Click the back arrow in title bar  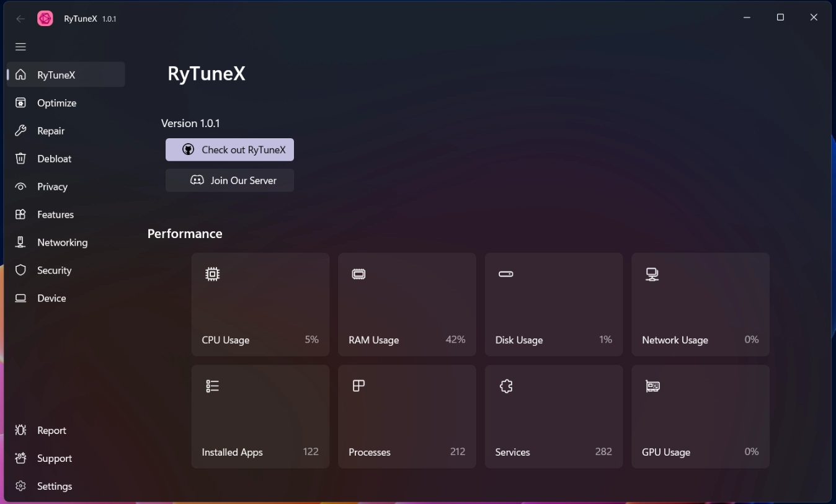point(20,19)
